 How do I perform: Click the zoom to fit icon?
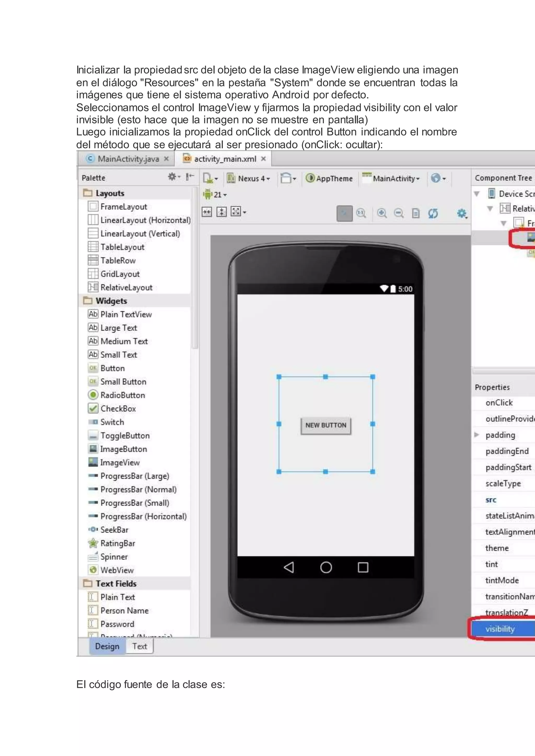tap(345, 214)
